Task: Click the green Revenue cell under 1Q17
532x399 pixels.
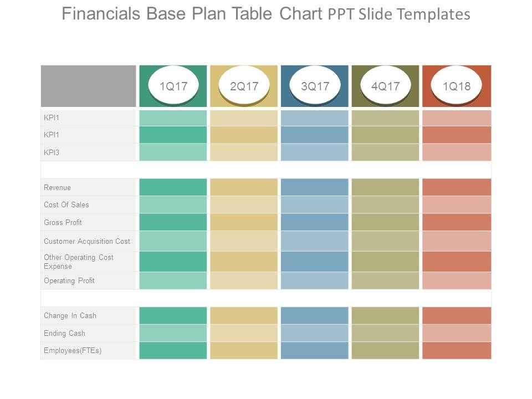Action: 173,187
